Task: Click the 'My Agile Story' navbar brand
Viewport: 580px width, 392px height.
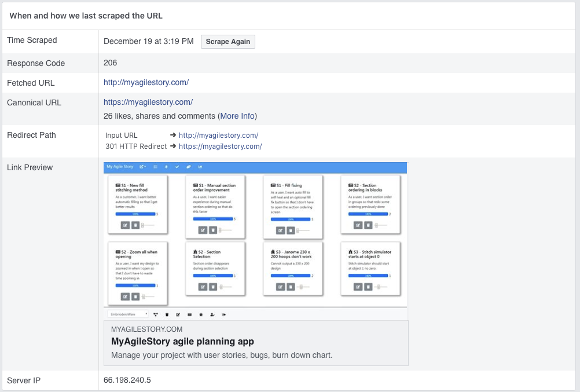Action: tap(120, 167)
